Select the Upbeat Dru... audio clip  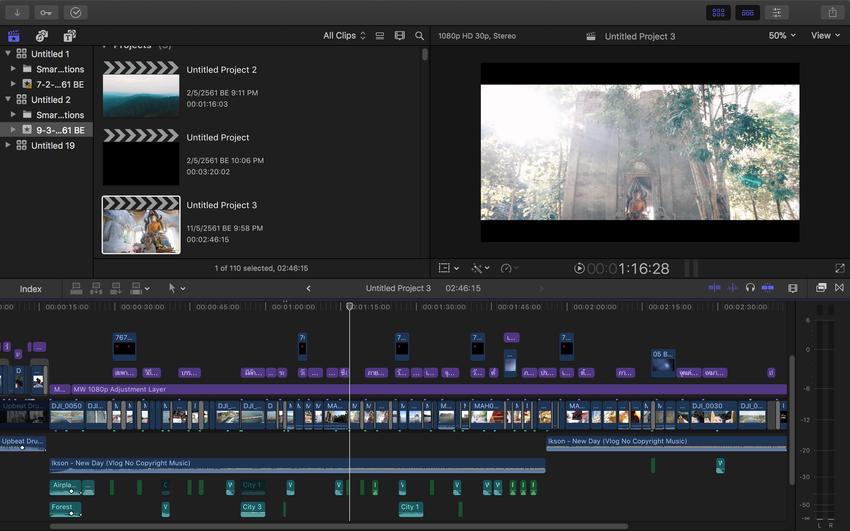[x=23, y=444]
